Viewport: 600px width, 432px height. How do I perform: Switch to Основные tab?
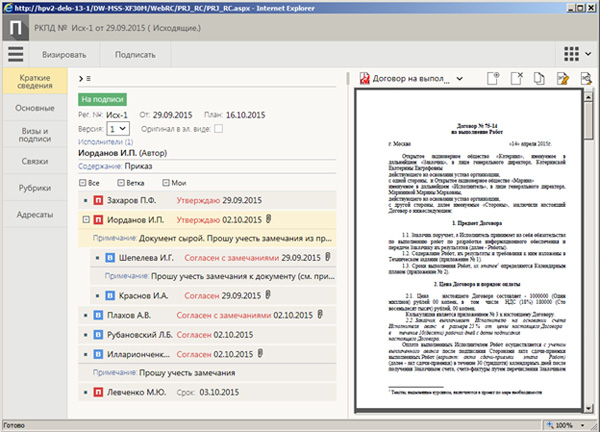pos(35,108)
